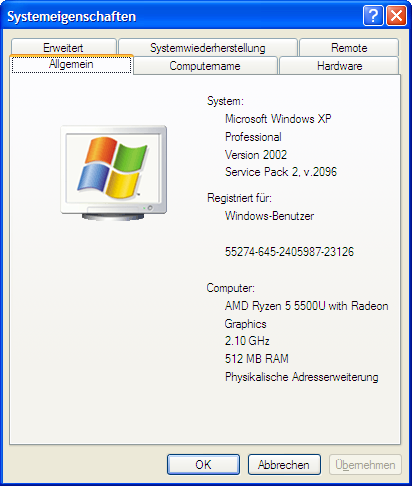The image size is (412, 486).
Task: Click the Version 2002 text
Action: tap(256, 155)
